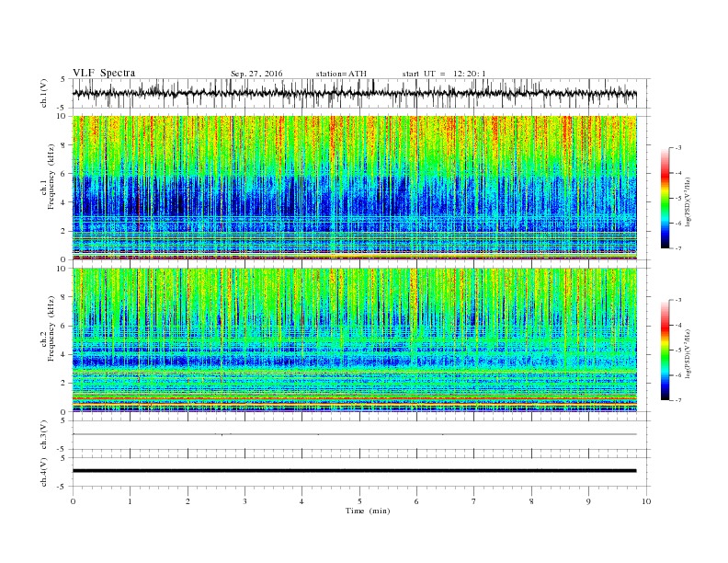Click inside the ch.2 spectrogram panel
This screenshot has height=563, width=728.
pyautogui.click(x=355, y=339)
